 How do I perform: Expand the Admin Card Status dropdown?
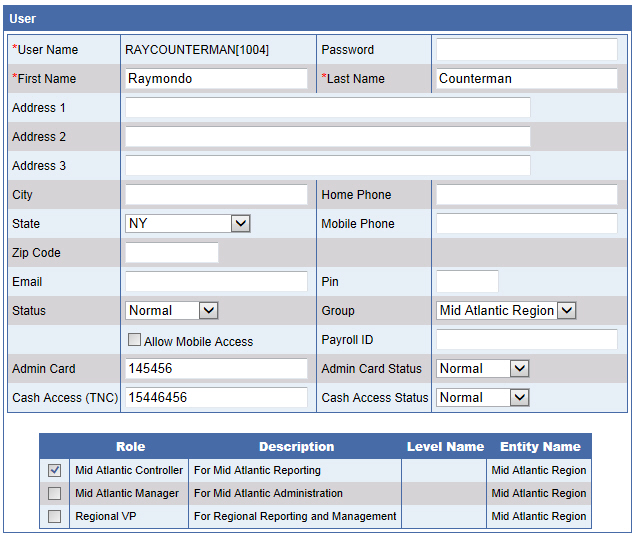click(x=483, y=369)
